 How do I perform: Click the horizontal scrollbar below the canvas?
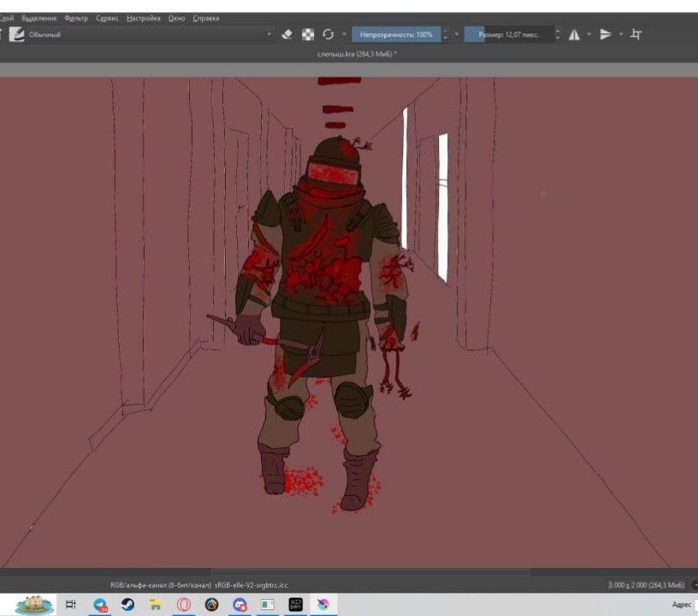coord(370,571)
